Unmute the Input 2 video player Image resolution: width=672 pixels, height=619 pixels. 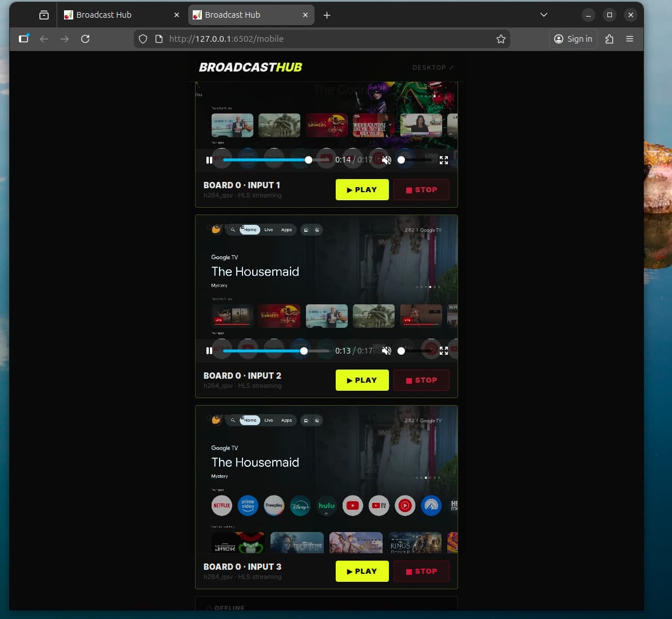[x=387, y=351]
